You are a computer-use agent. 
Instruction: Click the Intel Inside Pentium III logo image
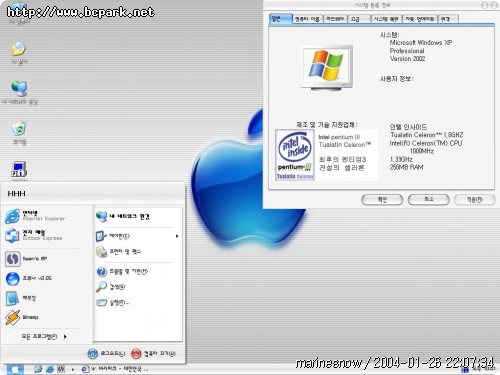click(295, 155)
